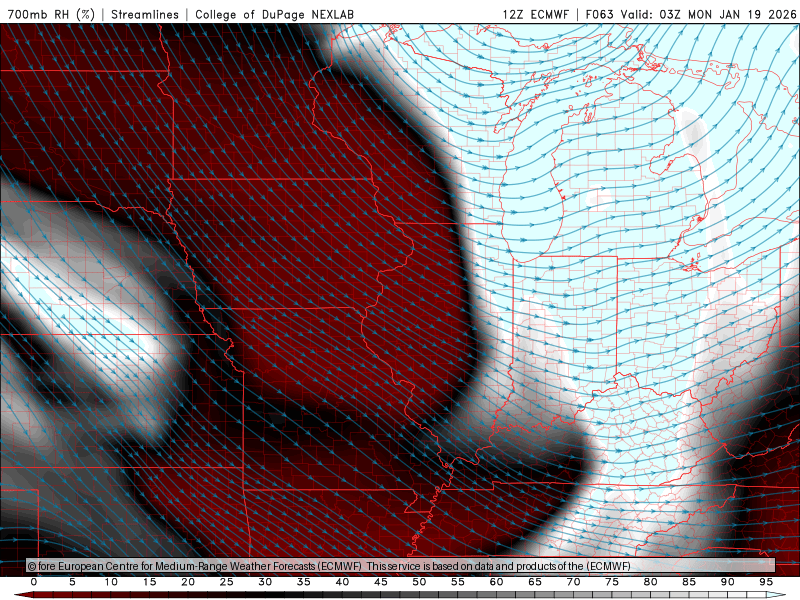The image size is (800, 600).
Task: Select the '85' label on the RH scale
Action: pyautogui.click(x=689, y=582)
